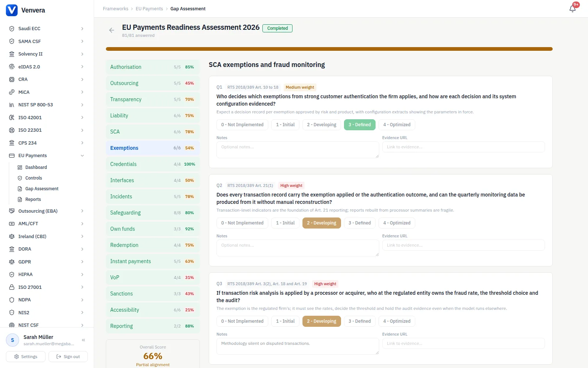
Task: Set Q2 rating to 3 - Defined
Action: [359, 223]
